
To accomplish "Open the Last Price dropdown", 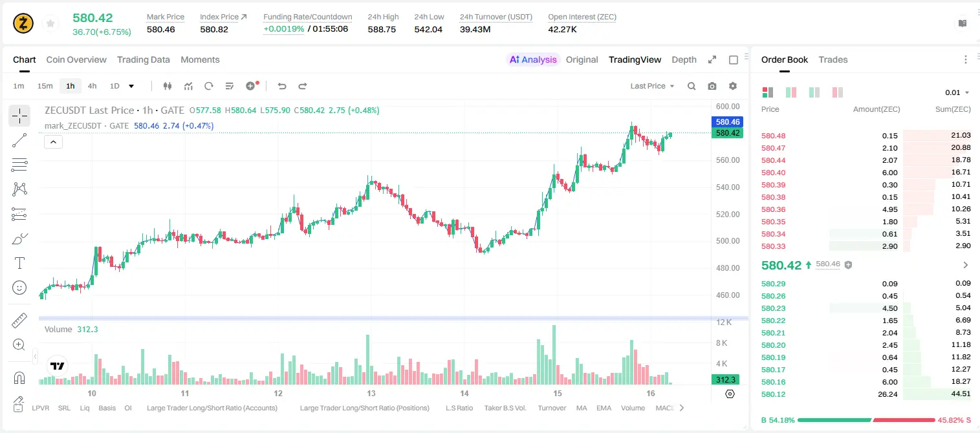I will (652, 86).
